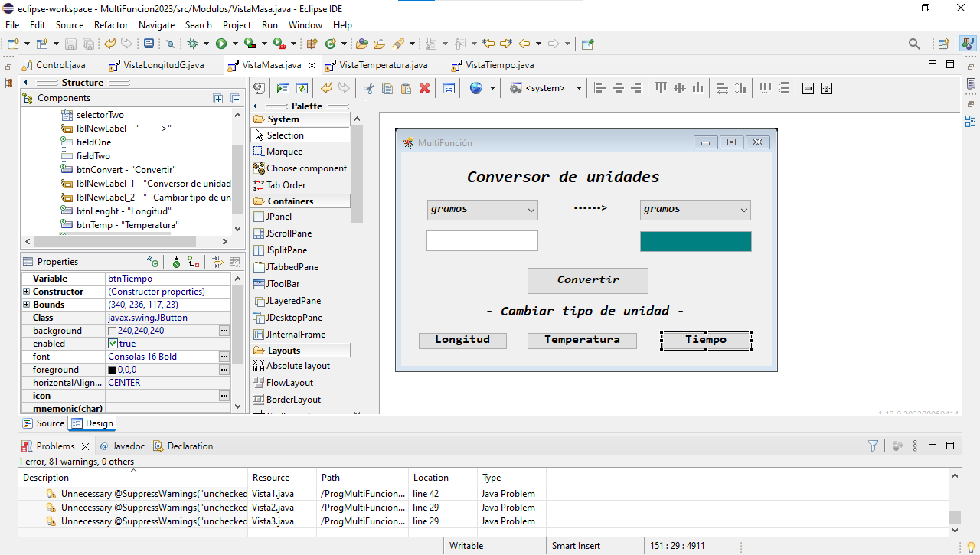The image size is (980, 555).
Task: Toggle the enabled property checkbox
Action: coord(113,344)
